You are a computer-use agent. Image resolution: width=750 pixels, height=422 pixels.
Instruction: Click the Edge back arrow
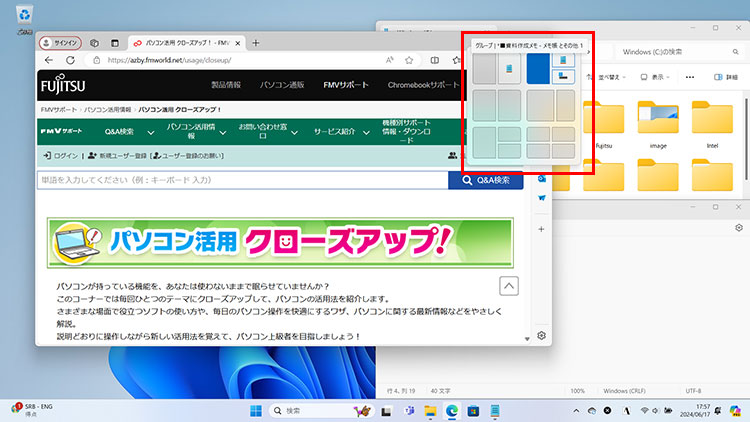tap(49, 61)
